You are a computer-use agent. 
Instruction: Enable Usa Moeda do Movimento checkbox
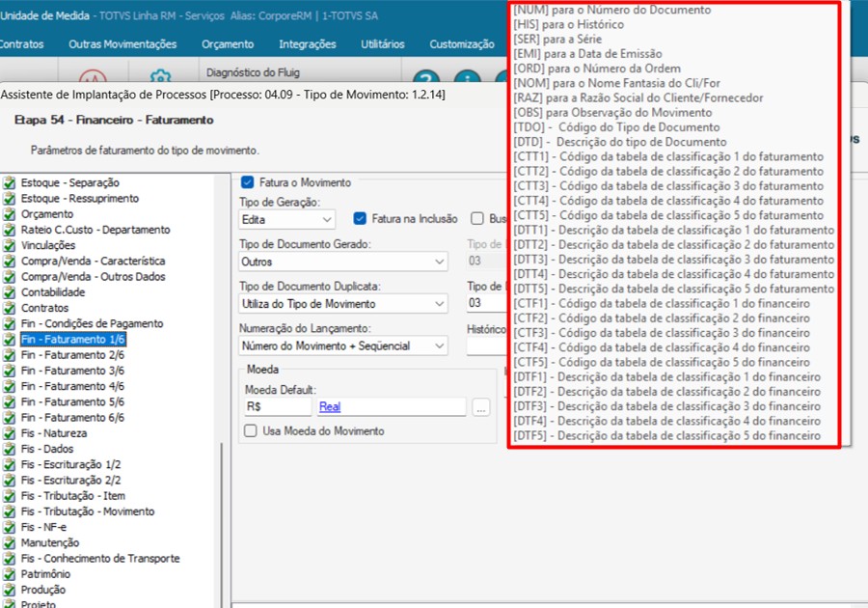tap(251, 430)
